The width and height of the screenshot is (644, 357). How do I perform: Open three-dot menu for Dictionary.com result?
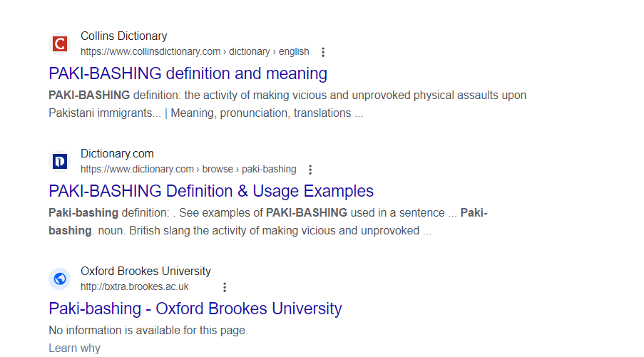point(310,170)
